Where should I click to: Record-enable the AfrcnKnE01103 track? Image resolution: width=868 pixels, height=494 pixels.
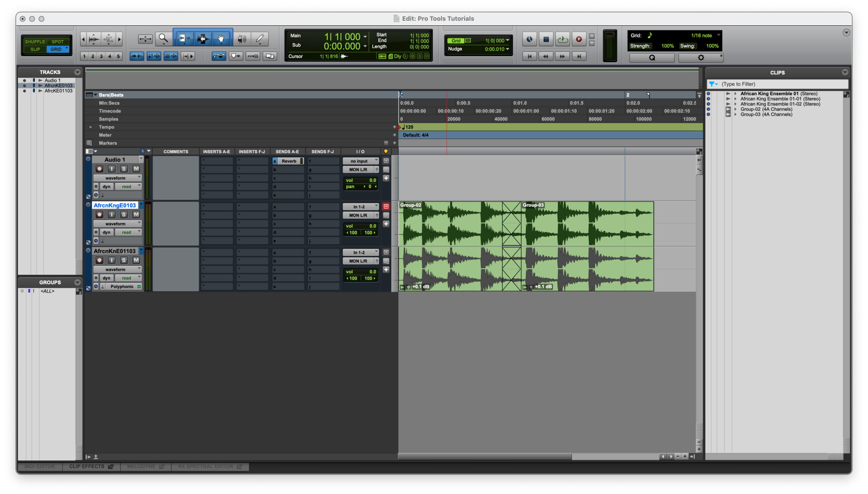click(99, 260)
